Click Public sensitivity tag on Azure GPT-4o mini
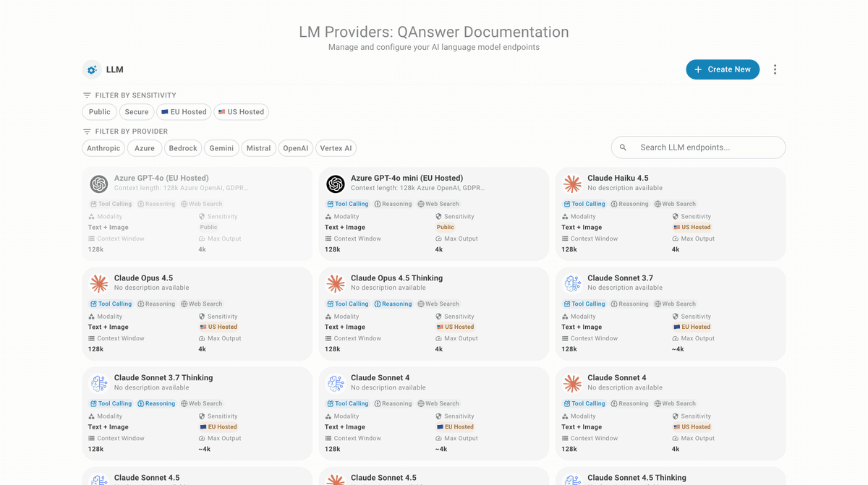868x485 pixels. (446, 227)
